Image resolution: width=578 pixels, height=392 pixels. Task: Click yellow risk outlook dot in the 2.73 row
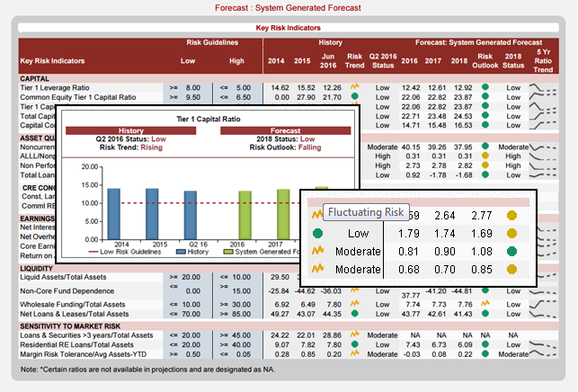pyautogui.click(x=485, y=165)
